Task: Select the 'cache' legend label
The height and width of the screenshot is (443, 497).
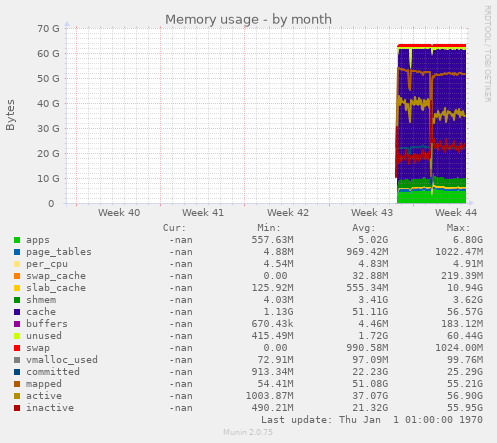Action: (41, 312)
